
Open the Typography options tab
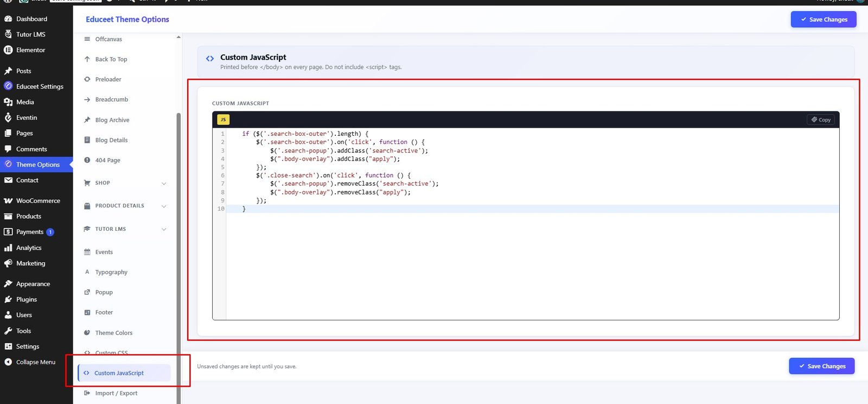click(x=125, y=272)
